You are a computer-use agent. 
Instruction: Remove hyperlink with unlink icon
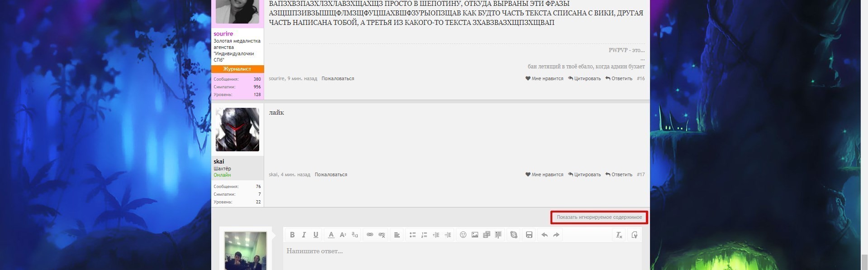pyautogui.click(x=382, y=235)
